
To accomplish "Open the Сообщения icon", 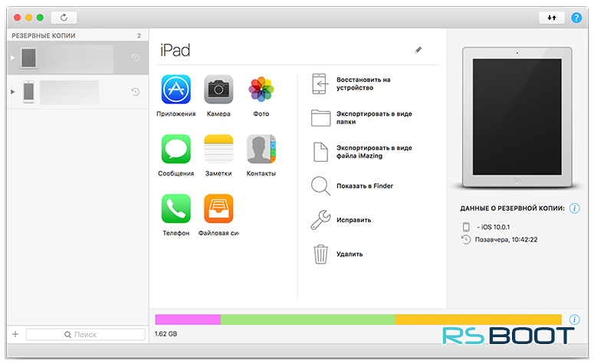I will 176,149.
